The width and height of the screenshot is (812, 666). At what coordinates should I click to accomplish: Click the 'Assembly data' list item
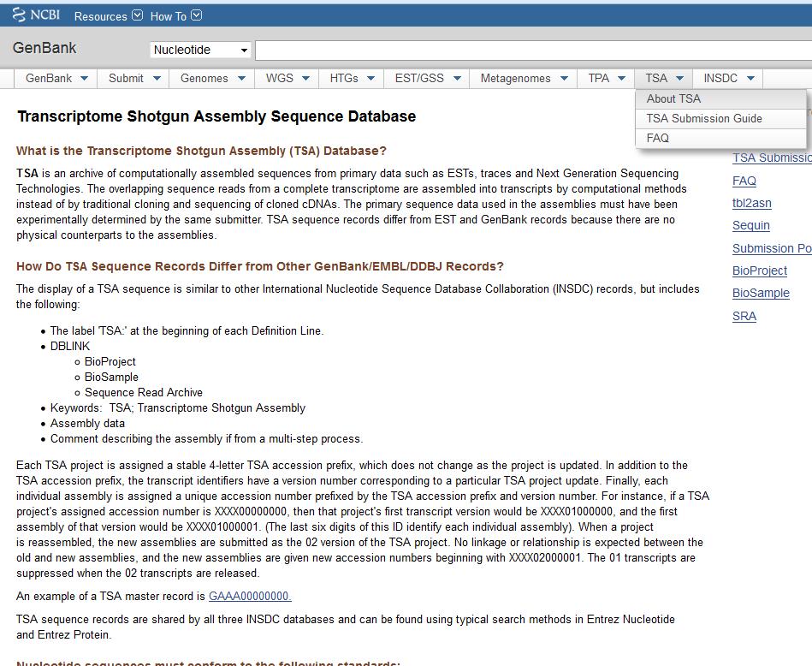(87, 424)
